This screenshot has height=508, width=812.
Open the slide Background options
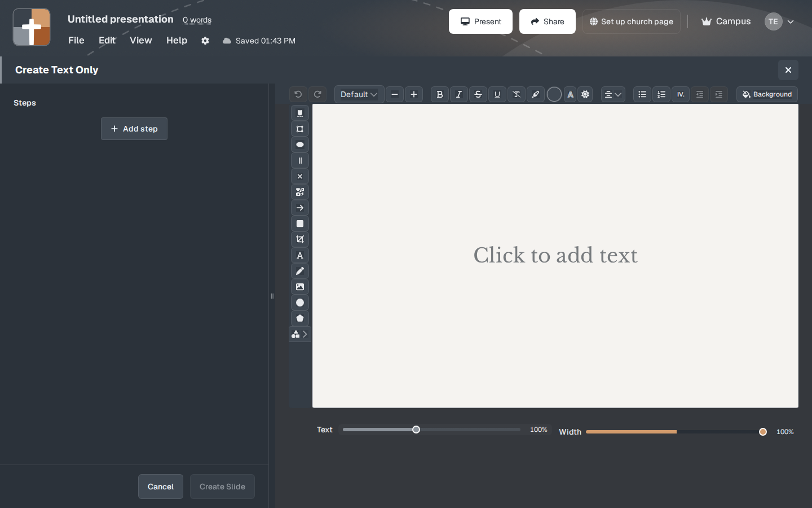[767, 94]
